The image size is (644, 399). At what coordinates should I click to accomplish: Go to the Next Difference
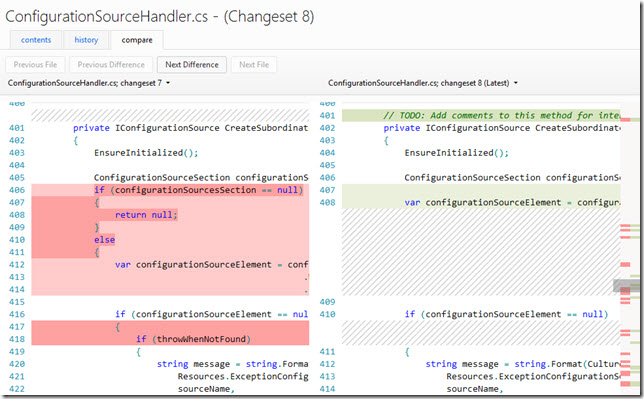click(x=192, y=65)
